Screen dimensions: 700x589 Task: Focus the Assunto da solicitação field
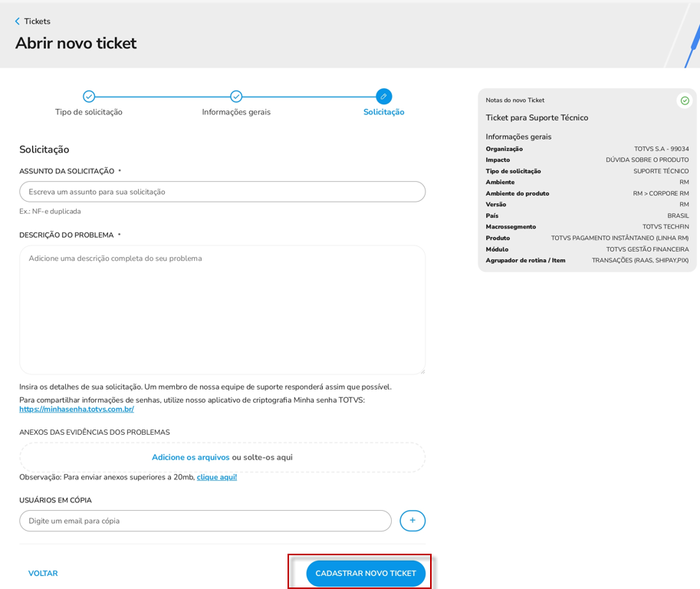[x=222, y=192]
